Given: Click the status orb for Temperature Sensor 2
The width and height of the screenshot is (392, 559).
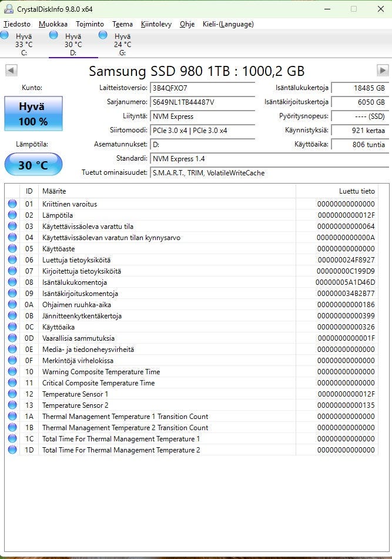Looking at the screenshot, I should 12,405.
